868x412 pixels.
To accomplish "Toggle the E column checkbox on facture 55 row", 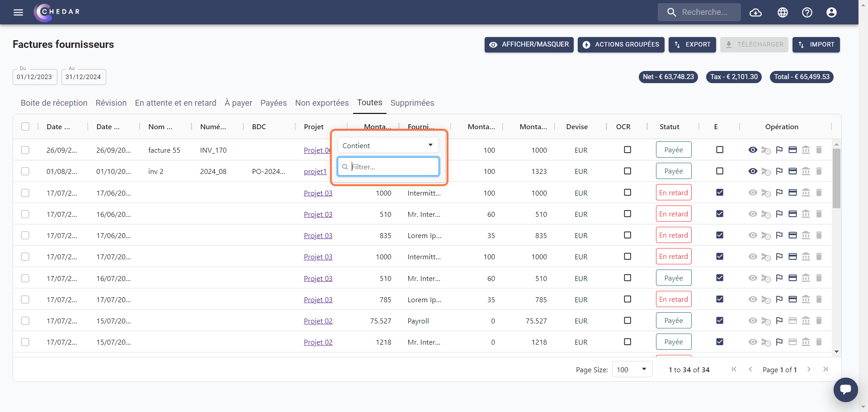I will coord(720,150).
